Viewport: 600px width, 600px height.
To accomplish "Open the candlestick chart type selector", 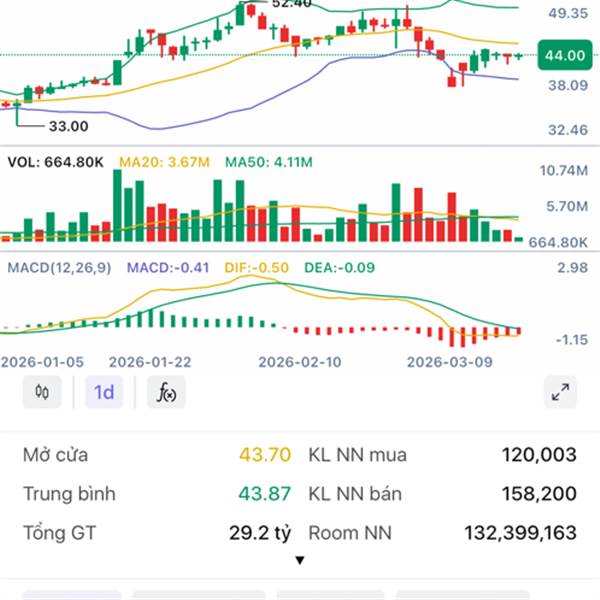I will (42, 392).
